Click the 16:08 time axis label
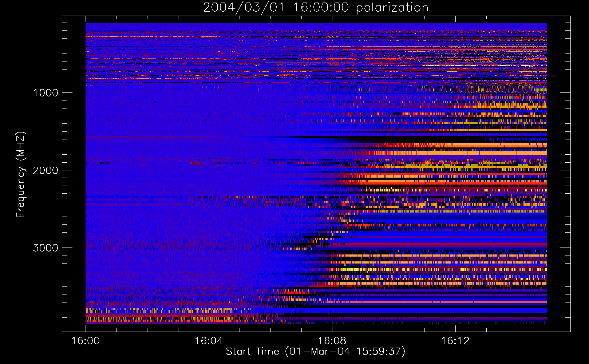This screenshot has height=364, width=589. [x=332, y=341]
